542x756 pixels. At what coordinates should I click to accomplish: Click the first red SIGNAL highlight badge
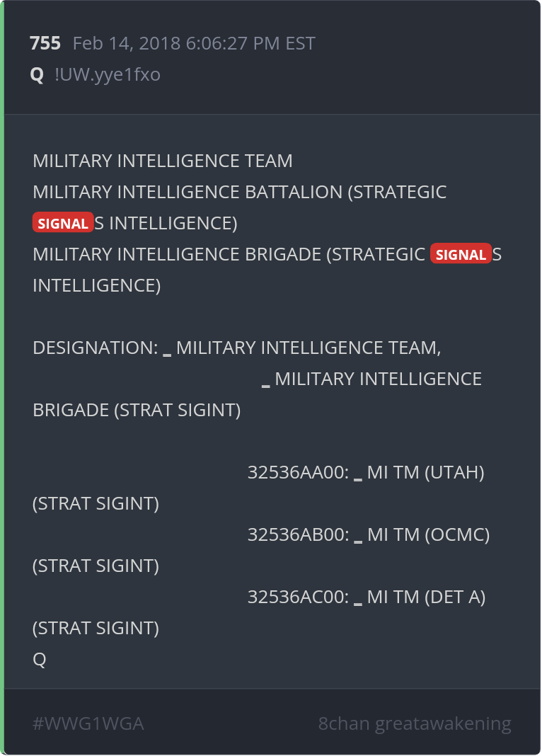63,224
